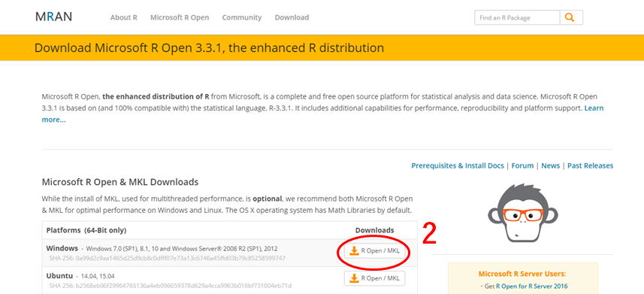Follow the Learn more link
The height and width of the screenshot is (294, 644).
(x=323, y=114)
